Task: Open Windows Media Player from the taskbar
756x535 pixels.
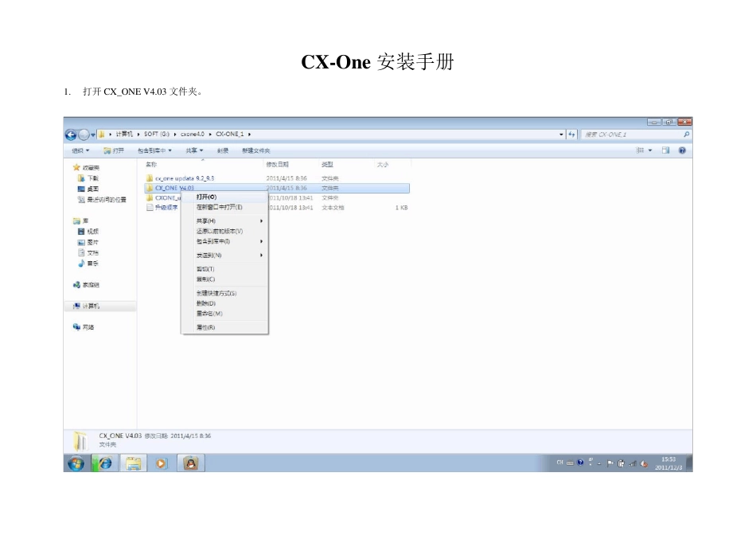Action: pos(161,463)
